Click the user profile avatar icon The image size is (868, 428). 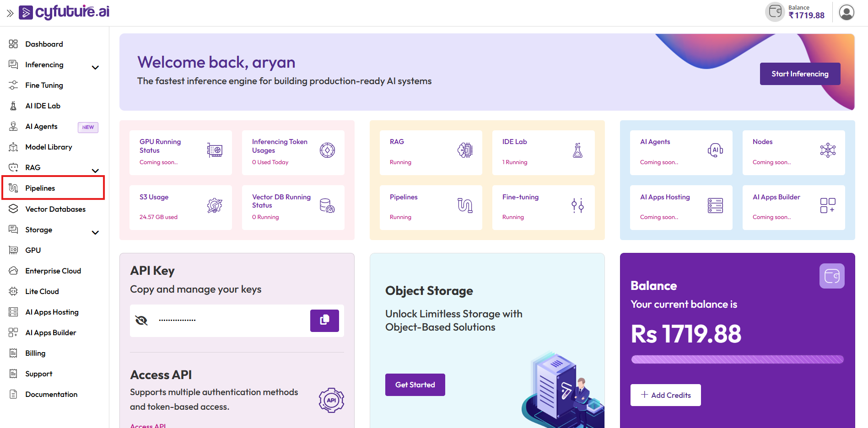click(846, 12)
